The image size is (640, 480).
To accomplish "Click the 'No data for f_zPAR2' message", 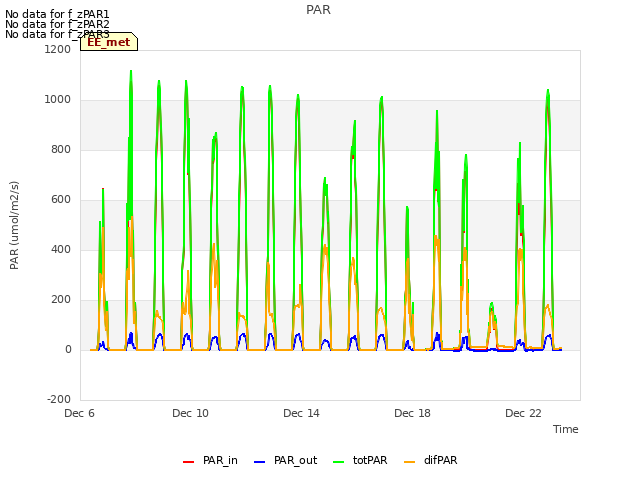I will click(57, 24).
